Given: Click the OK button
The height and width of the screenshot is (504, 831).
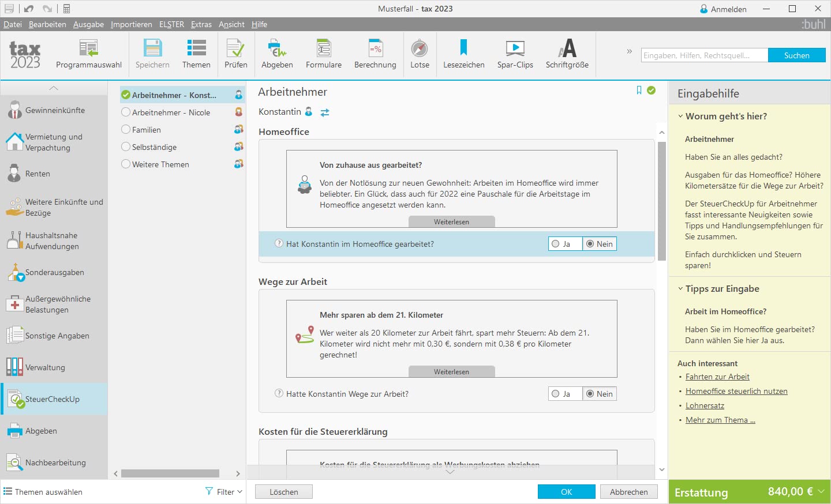Looking at the screenshot, I should pos(567,492).
